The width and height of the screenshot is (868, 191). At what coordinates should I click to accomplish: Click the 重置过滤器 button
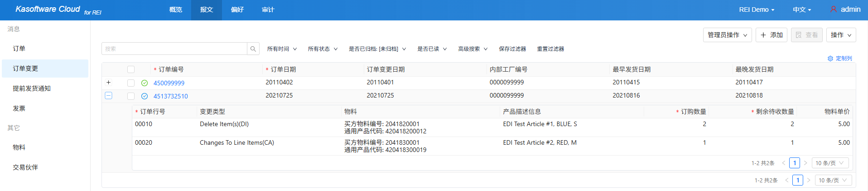pyautogui.click(x=550, y=49)
